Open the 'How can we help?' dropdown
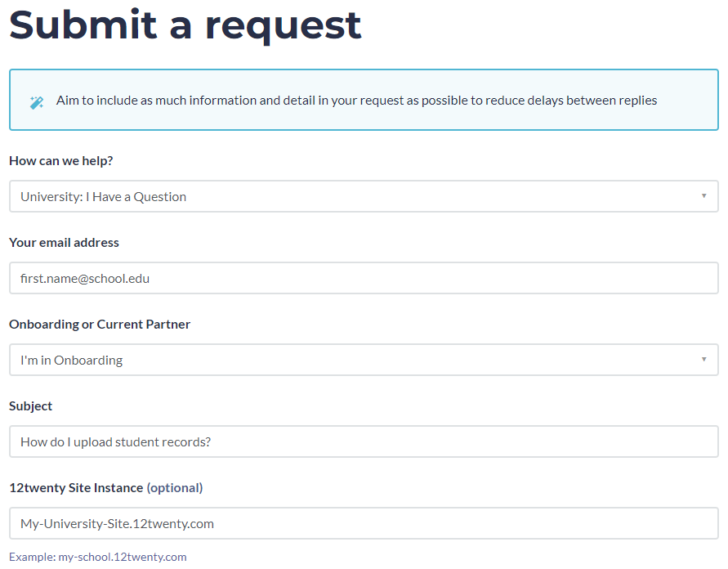This screenshot has width=728, height=569. coord(363,196)
